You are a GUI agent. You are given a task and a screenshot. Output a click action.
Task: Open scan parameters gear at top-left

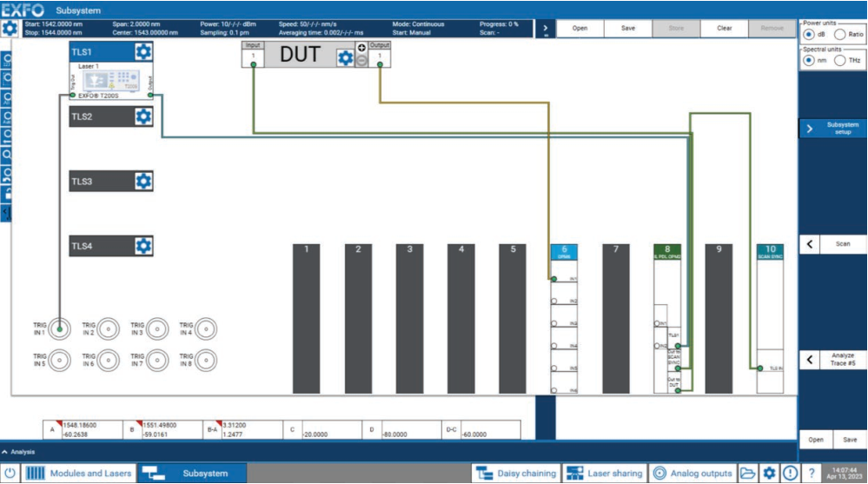(10, 28)
